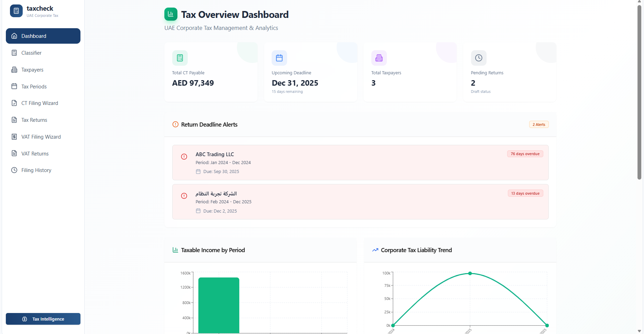Select the VAT Filing Wizard icon

click(14, 137)
